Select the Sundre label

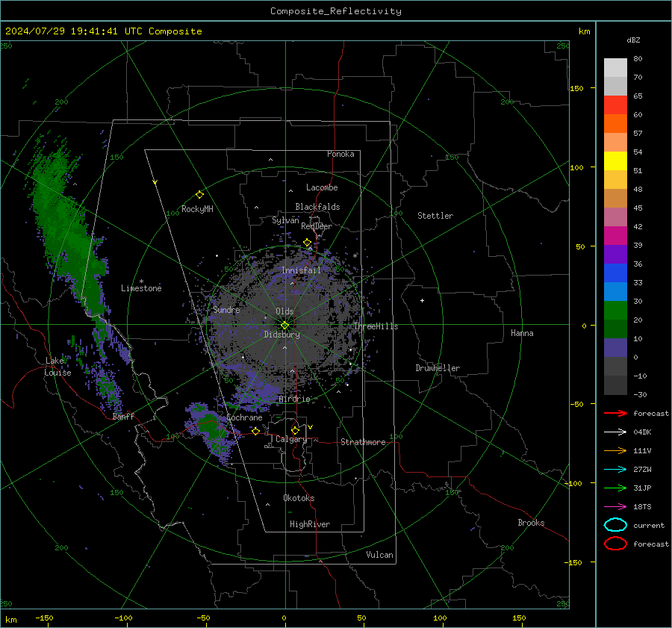point(226,310)
